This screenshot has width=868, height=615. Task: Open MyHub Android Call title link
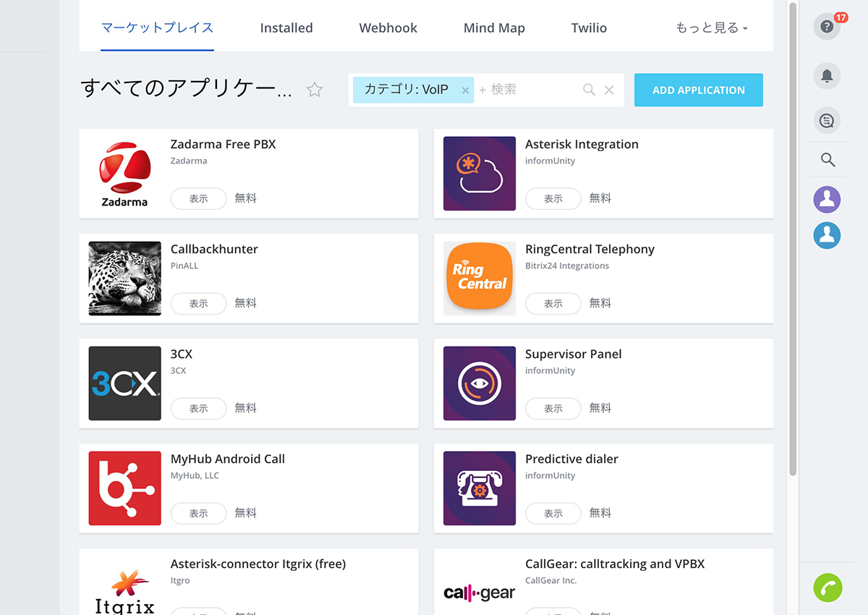[x=228, y=459]
